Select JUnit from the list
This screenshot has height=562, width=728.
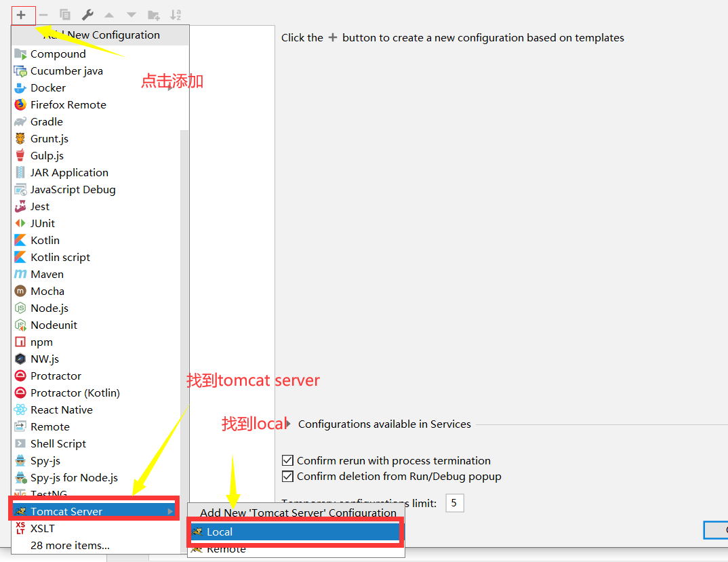click(96, 224)
